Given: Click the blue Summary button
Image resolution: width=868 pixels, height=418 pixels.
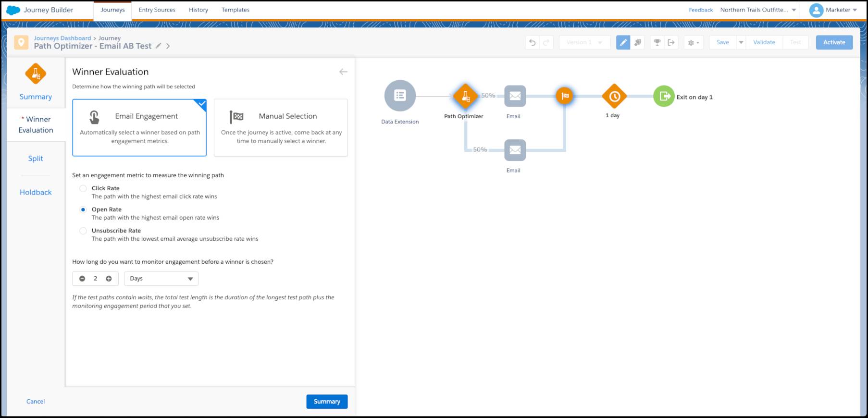Looking at the screenshot, I should (x=327, y=402).
